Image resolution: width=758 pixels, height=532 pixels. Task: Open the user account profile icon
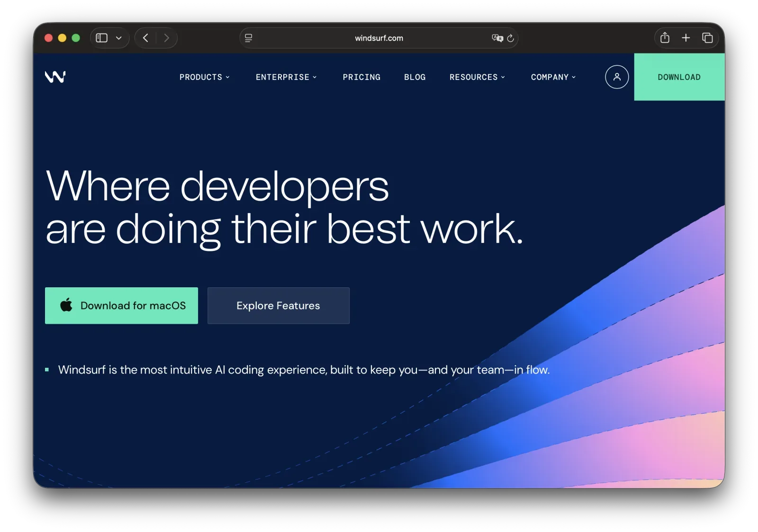(617, 77)
